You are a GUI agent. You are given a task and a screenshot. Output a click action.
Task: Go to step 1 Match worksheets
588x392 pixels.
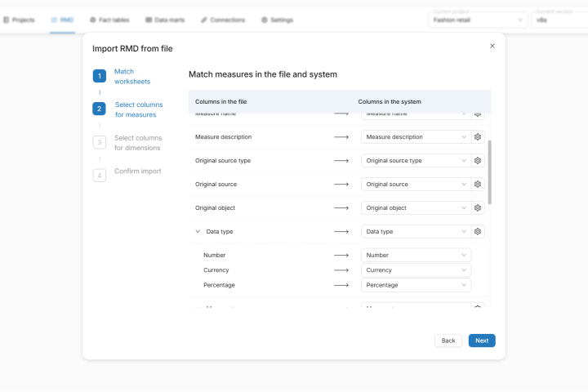pos(131,77)
